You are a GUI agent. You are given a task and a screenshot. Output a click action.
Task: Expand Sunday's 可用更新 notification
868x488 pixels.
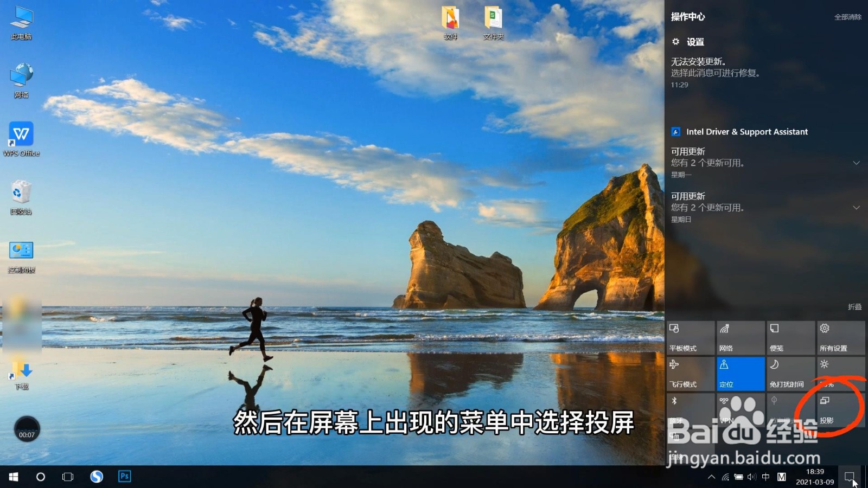(856, 207)
